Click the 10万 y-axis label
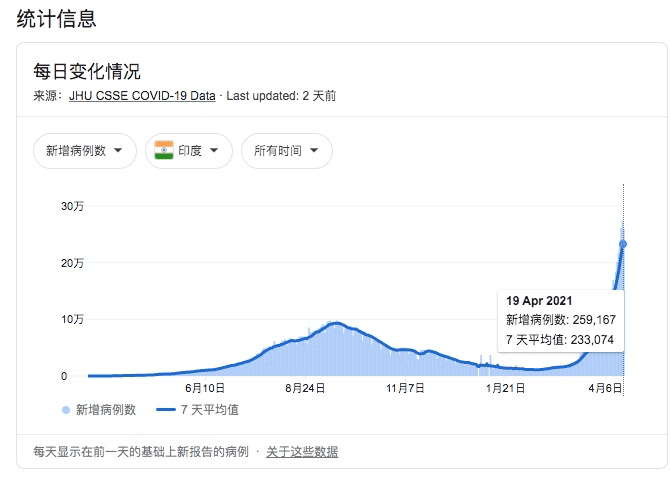 (x=71, y=320)
